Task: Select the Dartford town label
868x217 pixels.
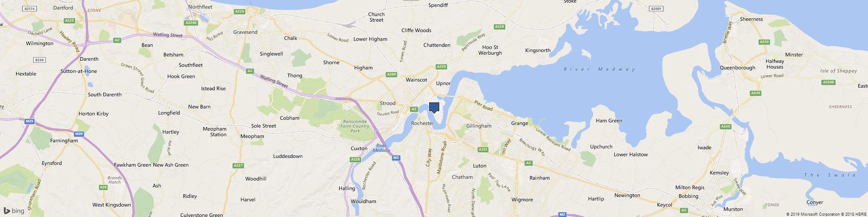Action: click(x=62, y=8)
